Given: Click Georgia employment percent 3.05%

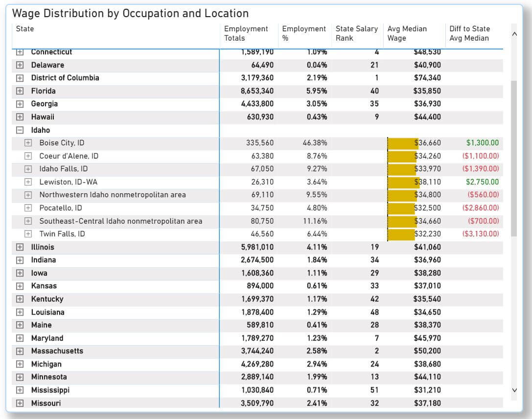Looking at the screenshot, I should (x=317, y=104).
